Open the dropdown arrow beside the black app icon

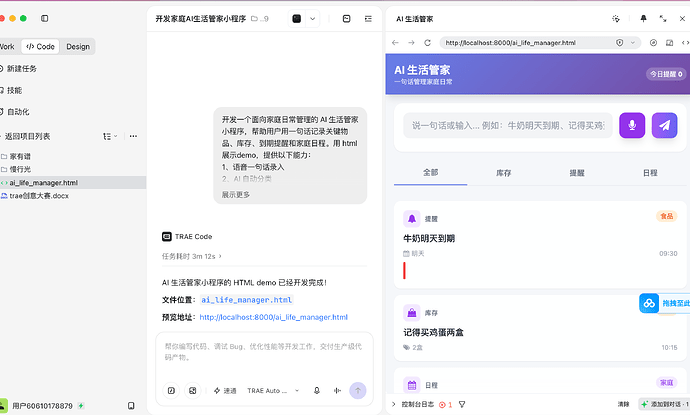(x=312, y=18)
